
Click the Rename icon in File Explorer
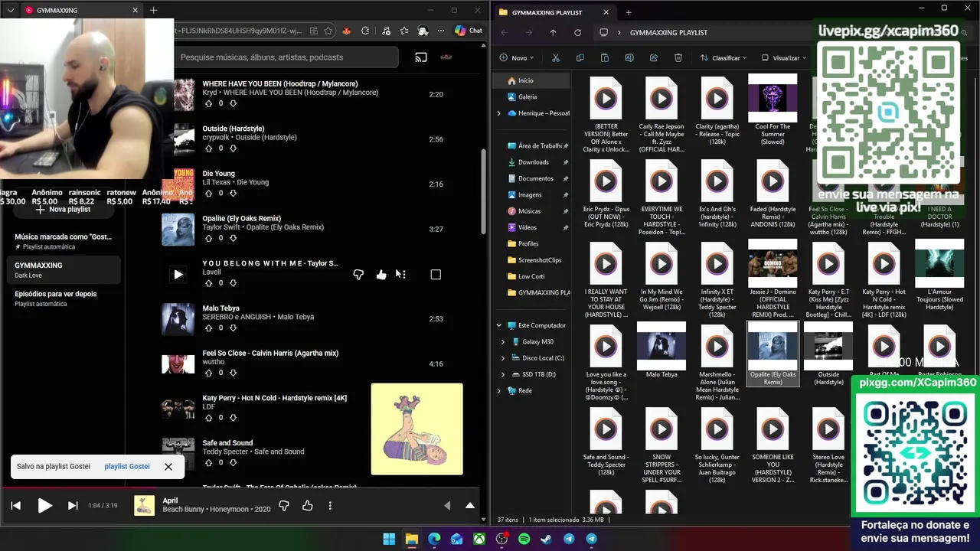click(629, 57)
